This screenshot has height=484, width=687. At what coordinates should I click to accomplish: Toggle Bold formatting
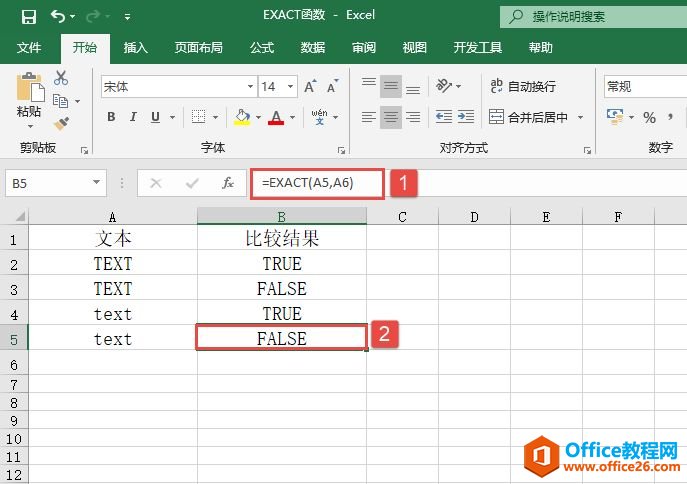tap(111, 118)
